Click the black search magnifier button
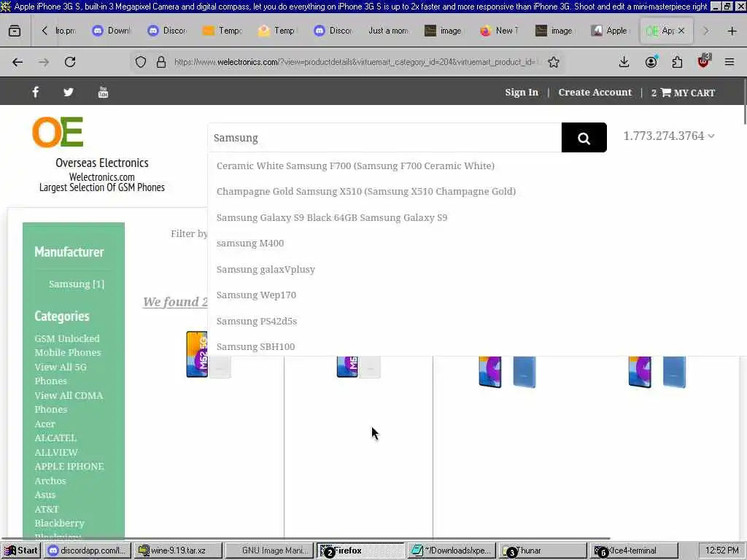 pos(584,138)
